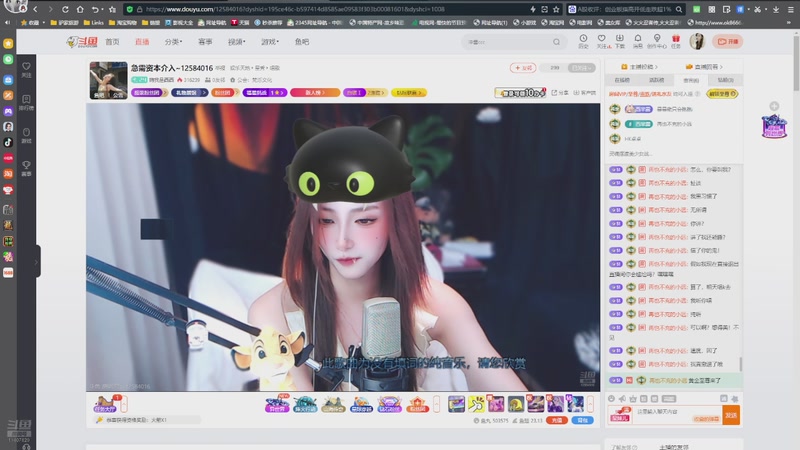Image resolution: width=800 pixels, height=450 pixels.
Task: Click the TikTok icon in browser sidebar
Action: coord(8,142)
